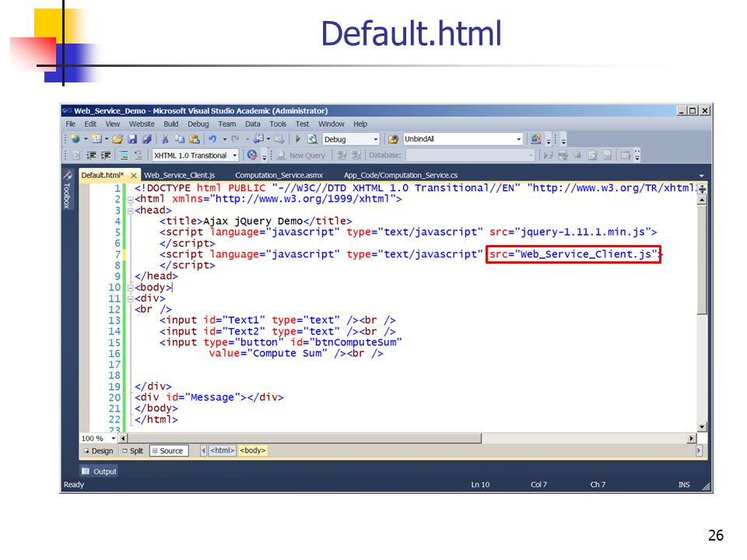This screenshot has width=747, height=560.
Task: Open the Add New Item dropdown arrow
Action: pyautogui.click(x=107, y=139)
